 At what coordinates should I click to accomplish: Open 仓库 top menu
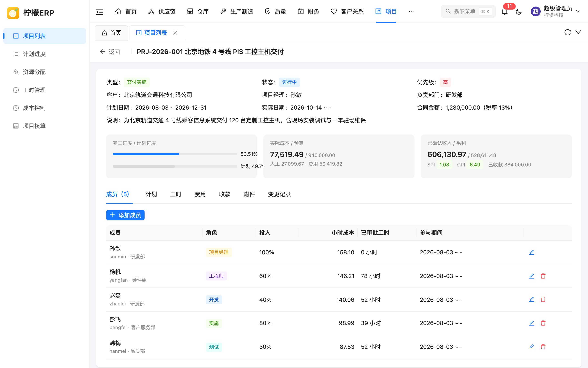tap(198, 11)
